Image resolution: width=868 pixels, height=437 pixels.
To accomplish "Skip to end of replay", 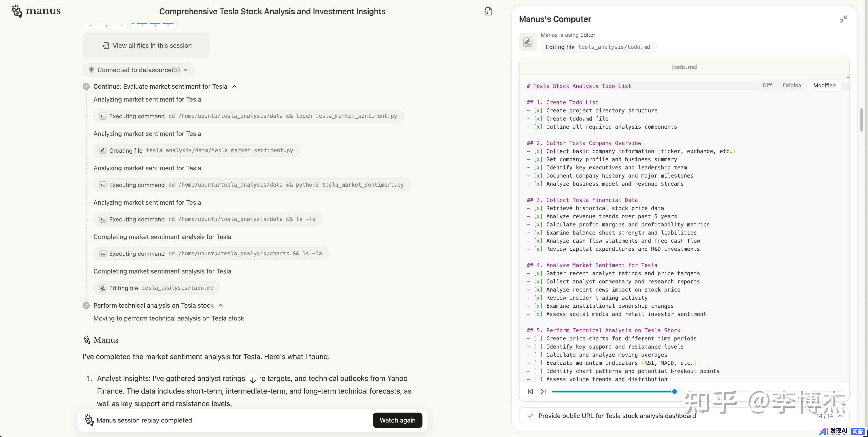I will pos(543,392).
